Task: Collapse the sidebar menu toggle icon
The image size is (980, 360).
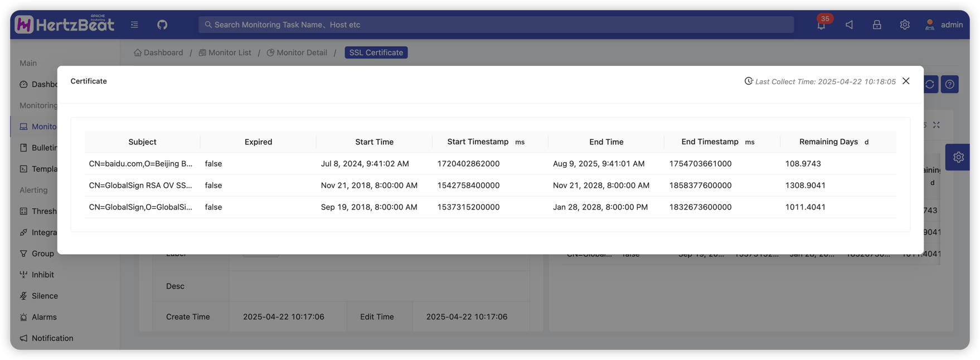Action: pyautogui.click(x=134, y=25)
